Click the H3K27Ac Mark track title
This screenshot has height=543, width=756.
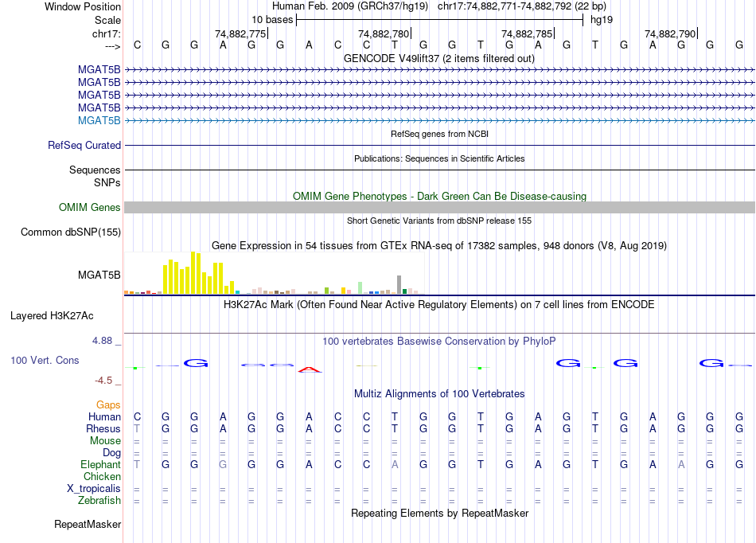439,305
